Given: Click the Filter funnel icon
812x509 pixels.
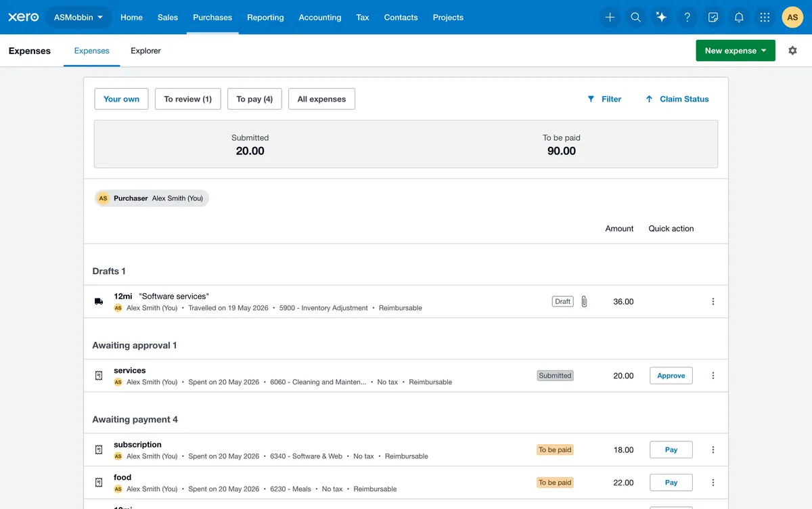Looking at the screenshot, I should click(591, 99).
